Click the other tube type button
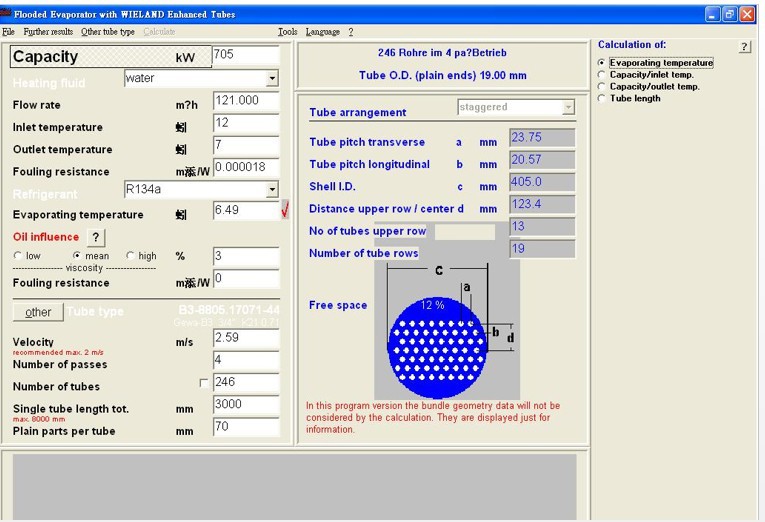This screenshot has height=522, width=765. (38, 312)
